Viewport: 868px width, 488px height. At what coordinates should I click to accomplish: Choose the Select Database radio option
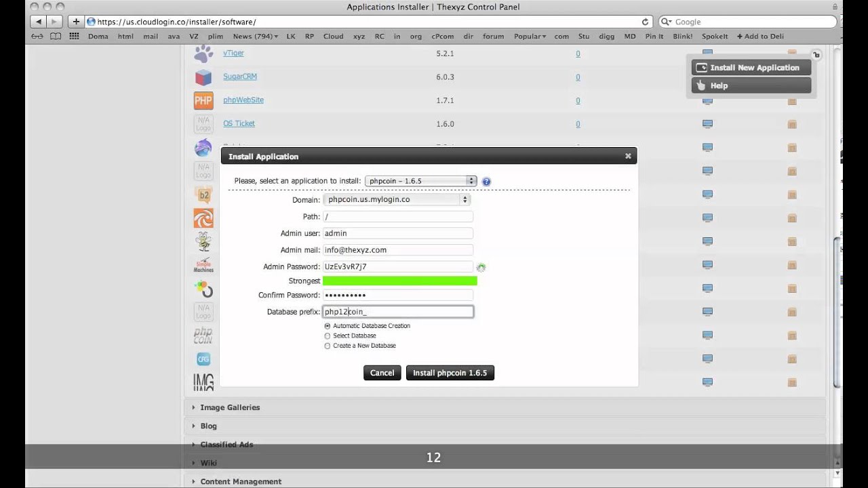pyautogui.click(x=328, y=336)
